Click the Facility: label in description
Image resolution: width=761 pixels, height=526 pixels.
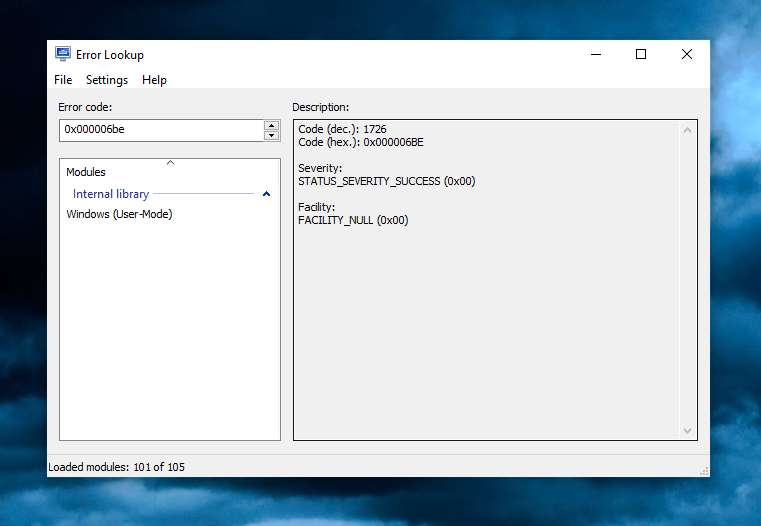click(316, 207)
